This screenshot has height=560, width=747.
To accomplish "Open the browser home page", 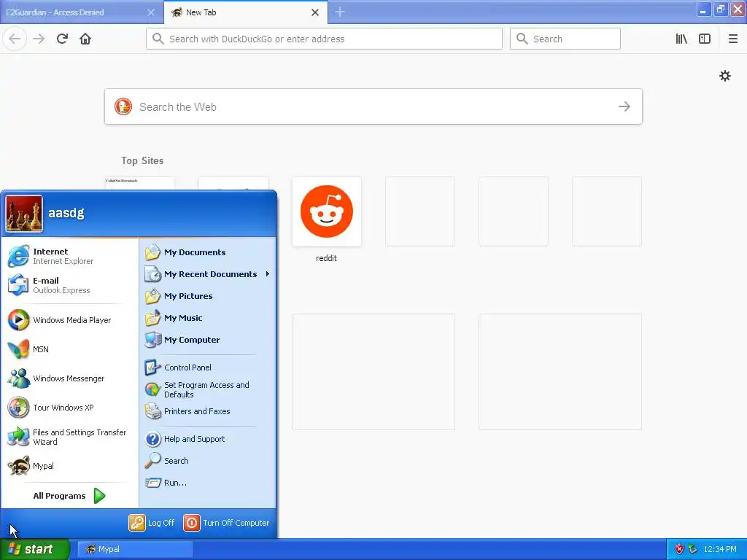I will point(85,39).
